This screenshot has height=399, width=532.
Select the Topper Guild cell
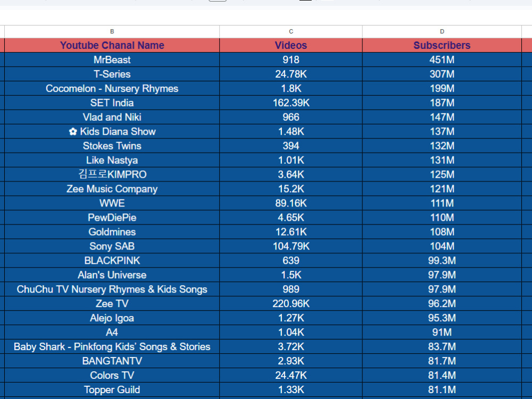(x=112, y=389)
